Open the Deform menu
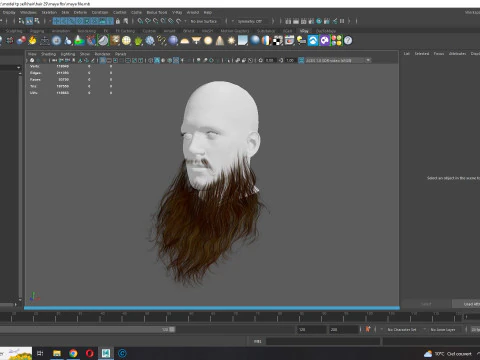 coord(80,13)
